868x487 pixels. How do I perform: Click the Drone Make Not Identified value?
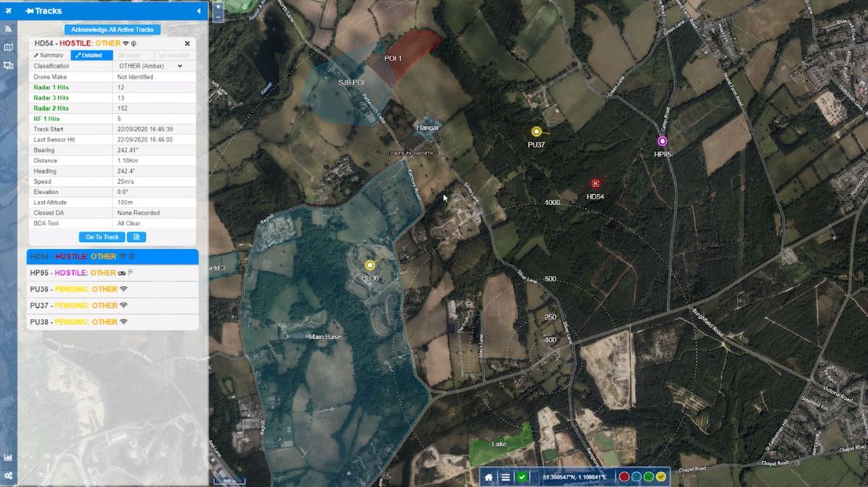tap(135, 77)
